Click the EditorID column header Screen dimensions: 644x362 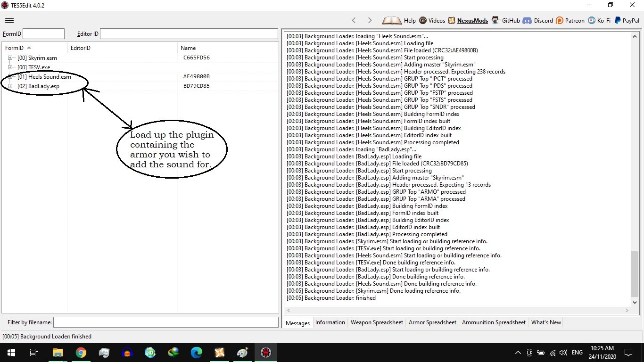pos(123,48)
